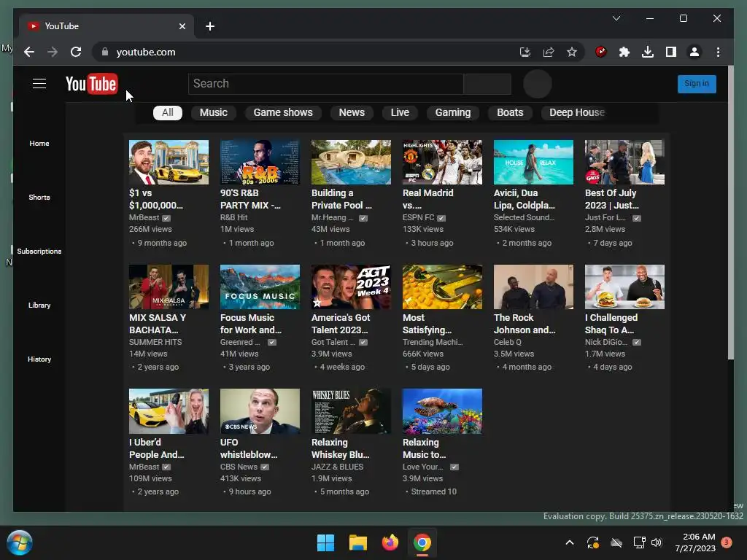Visit the ESPN FC channel name
Image resolution: width=747 pixels, height=560 pixels.
click(418, 217)
